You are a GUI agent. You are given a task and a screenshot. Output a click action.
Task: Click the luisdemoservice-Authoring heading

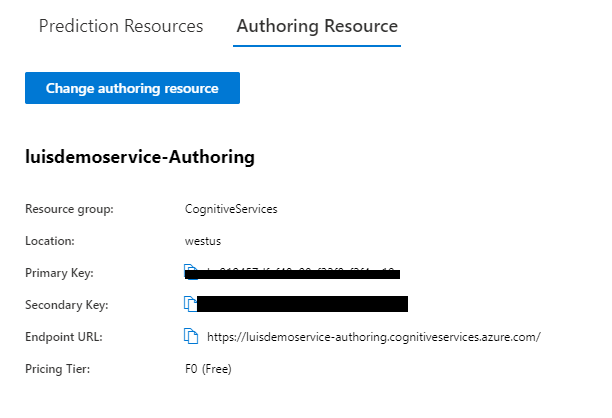140,157
